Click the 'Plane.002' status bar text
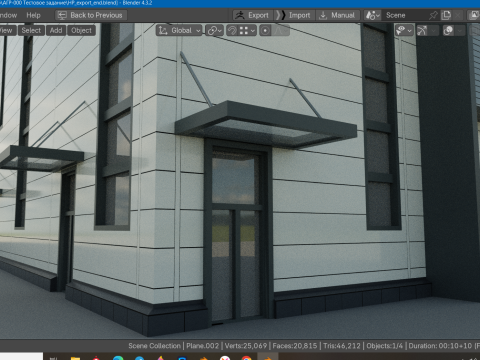Viewport: 480px width, 360px height. (x=203, y=346)
